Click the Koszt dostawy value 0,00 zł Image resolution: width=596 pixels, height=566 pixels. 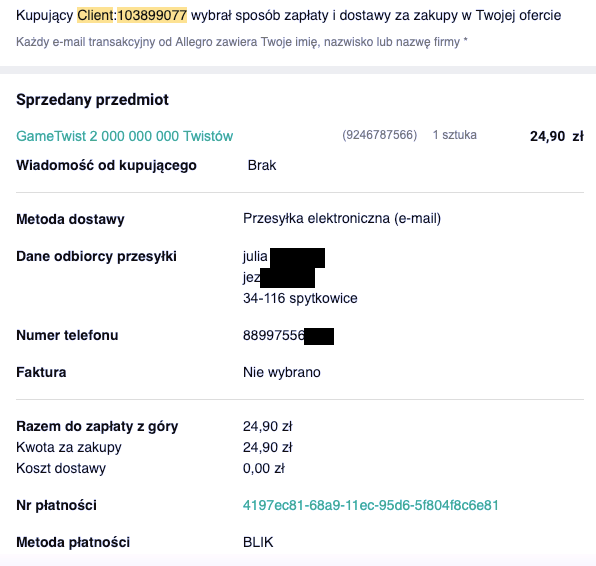pos(264,468)
